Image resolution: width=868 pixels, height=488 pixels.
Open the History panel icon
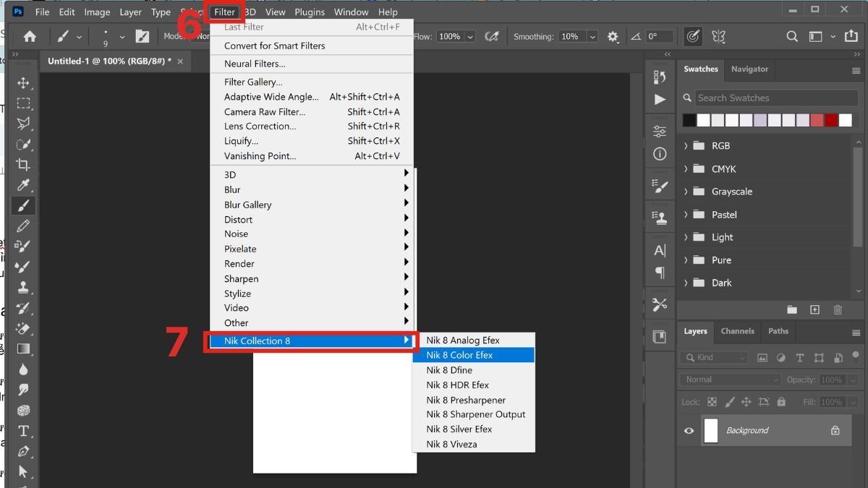tap(660, 77)
